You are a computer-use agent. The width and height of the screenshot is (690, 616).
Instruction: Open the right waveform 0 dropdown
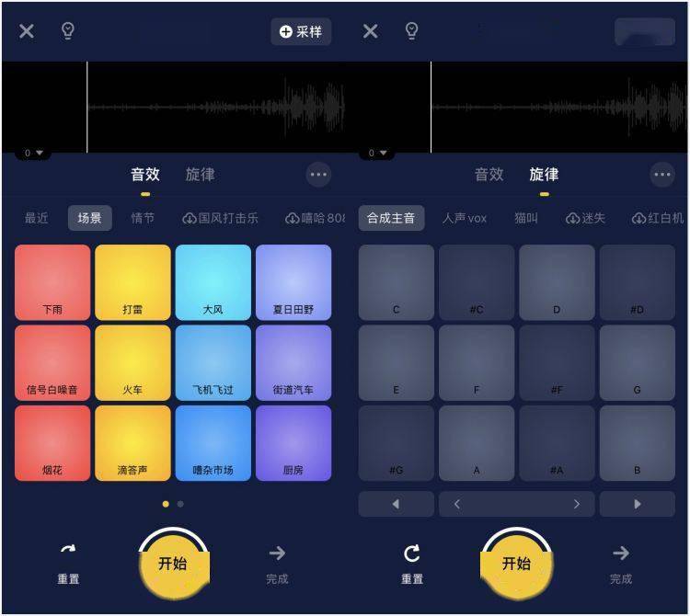377,153
